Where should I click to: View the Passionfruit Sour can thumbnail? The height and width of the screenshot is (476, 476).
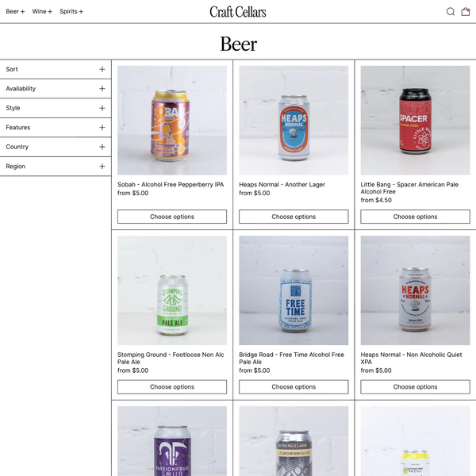point(172,441)
